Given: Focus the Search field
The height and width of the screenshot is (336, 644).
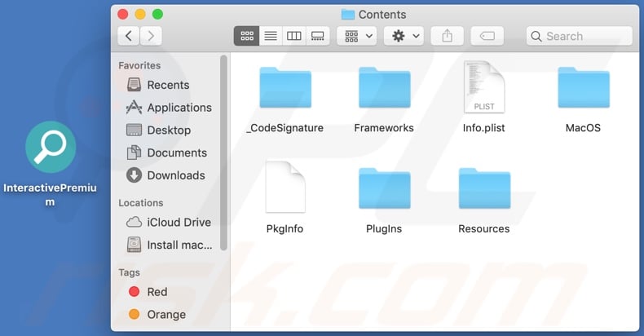Looking at the screenshot, I should (x=579, y=36).
